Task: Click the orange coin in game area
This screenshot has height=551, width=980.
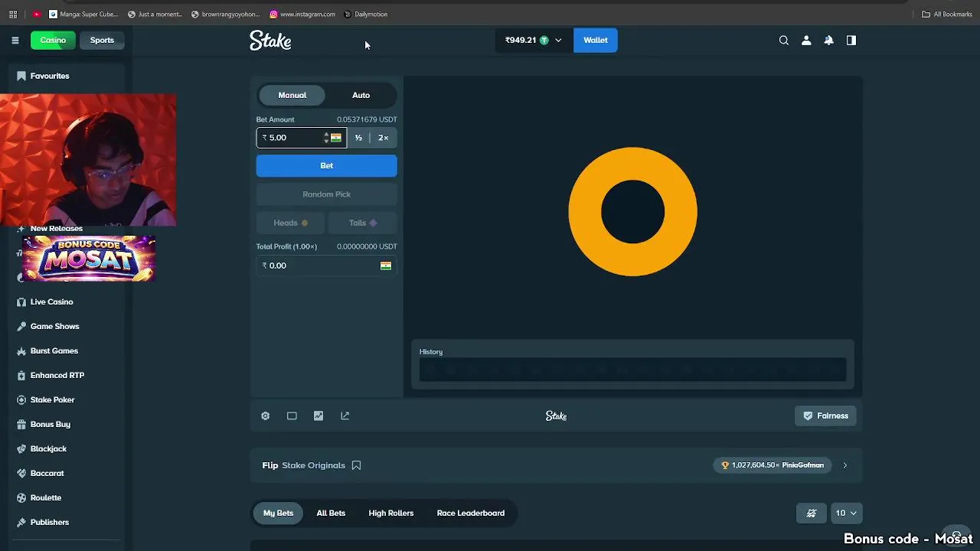Action: point(632,212)
